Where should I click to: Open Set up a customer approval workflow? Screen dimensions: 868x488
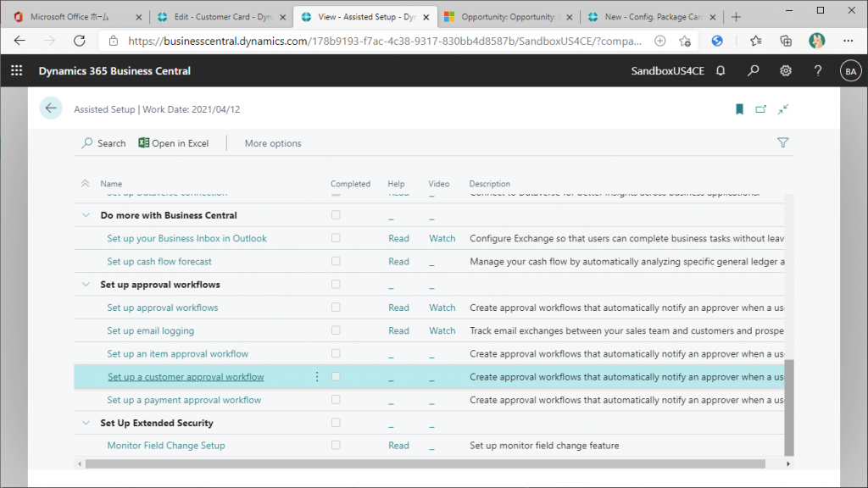[x=186, y=377]
